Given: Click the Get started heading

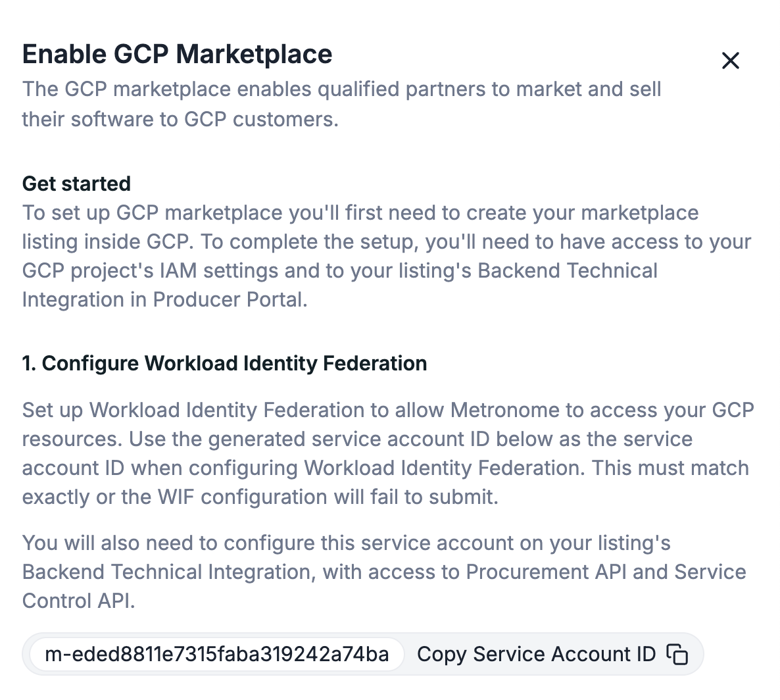Looking at the screenshot, I should pyautogui.click(x=76, y=184).
